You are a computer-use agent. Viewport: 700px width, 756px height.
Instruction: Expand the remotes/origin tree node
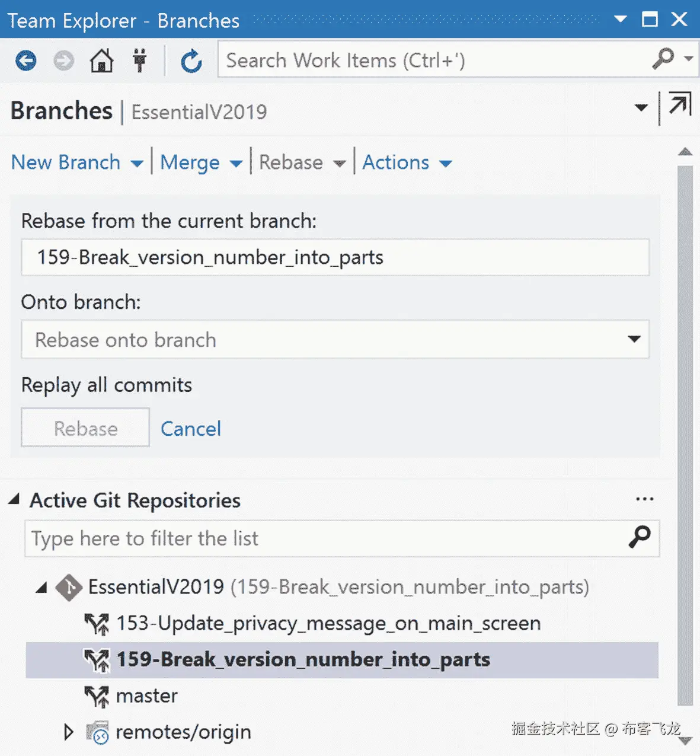pyautogui.click(x=69, y=732)
